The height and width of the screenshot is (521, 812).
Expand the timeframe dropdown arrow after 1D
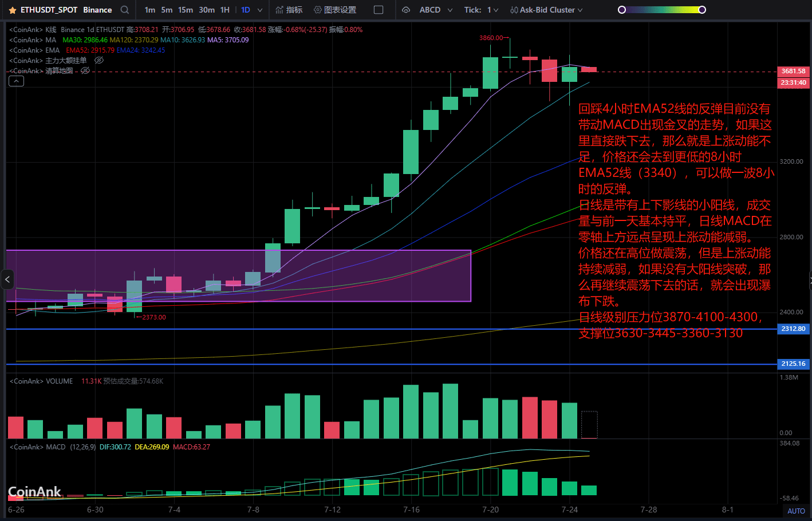click(x=260, y=10)
